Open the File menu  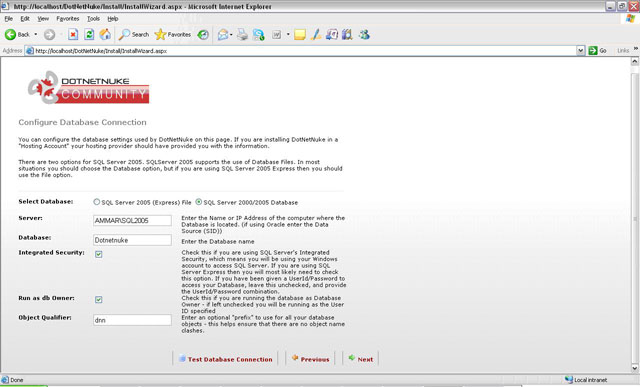coord(9,19)
